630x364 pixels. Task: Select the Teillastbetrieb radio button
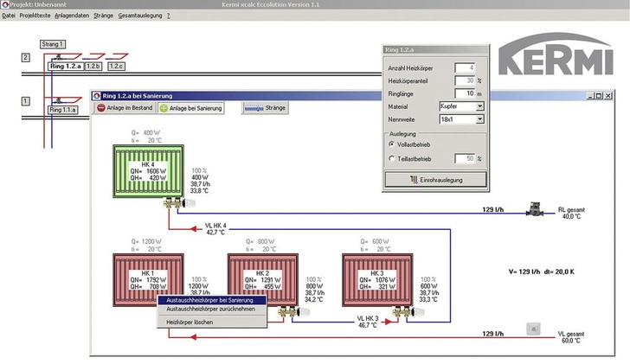(393, 160)
